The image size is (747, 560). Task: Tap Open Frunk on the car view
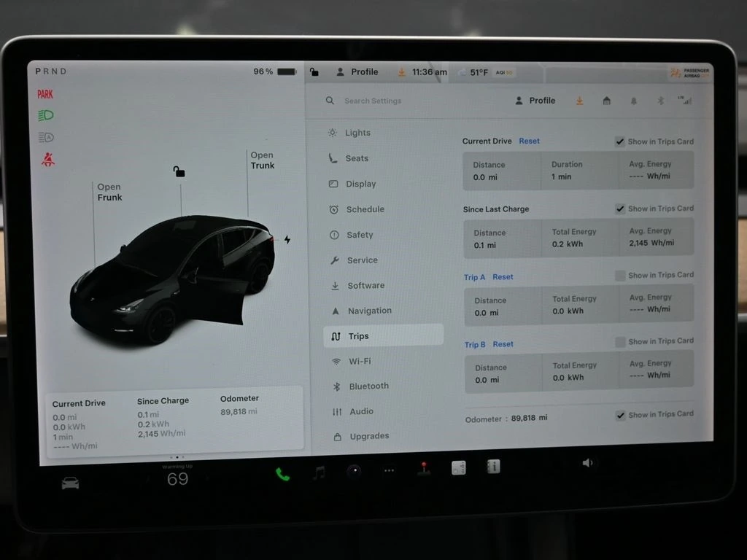(109, 192)
